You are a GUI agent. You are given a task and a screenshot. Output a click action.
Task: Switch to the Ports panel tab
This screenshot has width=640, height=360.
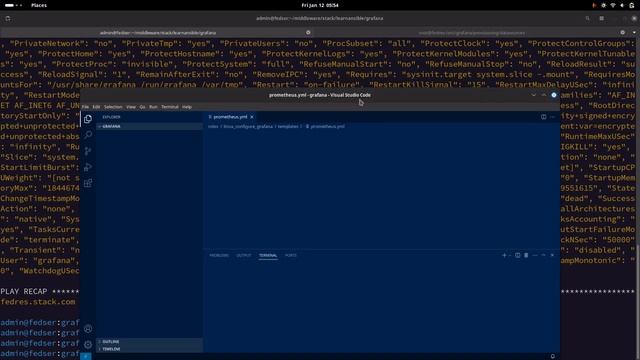[x=291, y=256]
